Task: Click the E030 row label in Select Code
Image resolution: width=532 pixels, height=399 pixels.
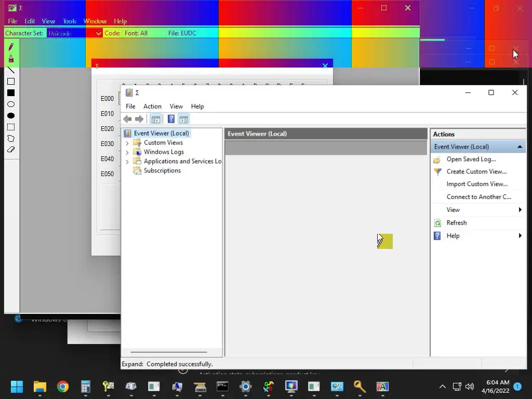Action: click(107, 144)
